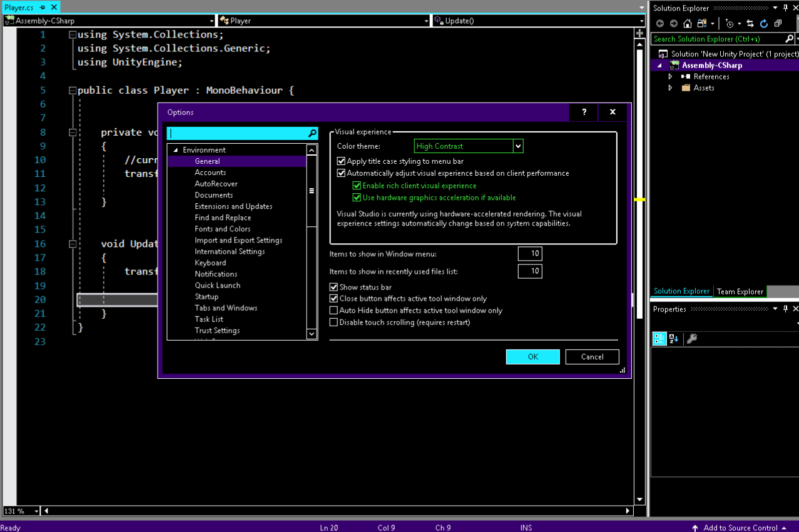
Task: Enable Disable touch scrolling checkbox
Action: pos(333,323)
